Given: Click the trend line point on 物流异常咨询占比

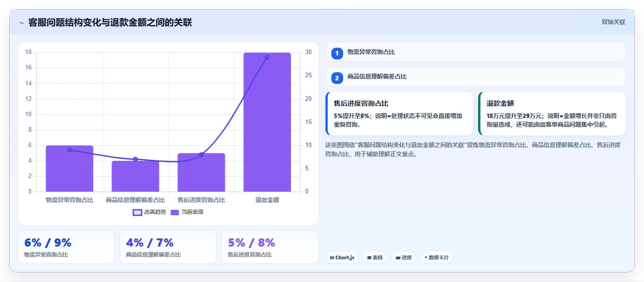Looking at the screenshot, I should pyautogui.click(x=70, y=150).
